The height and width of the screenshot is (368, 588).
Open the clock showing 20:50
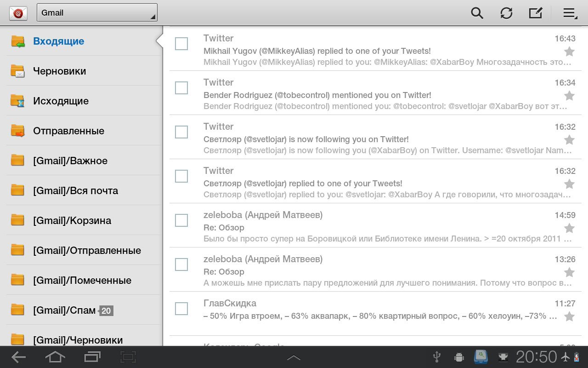click(x=536, y=357)
